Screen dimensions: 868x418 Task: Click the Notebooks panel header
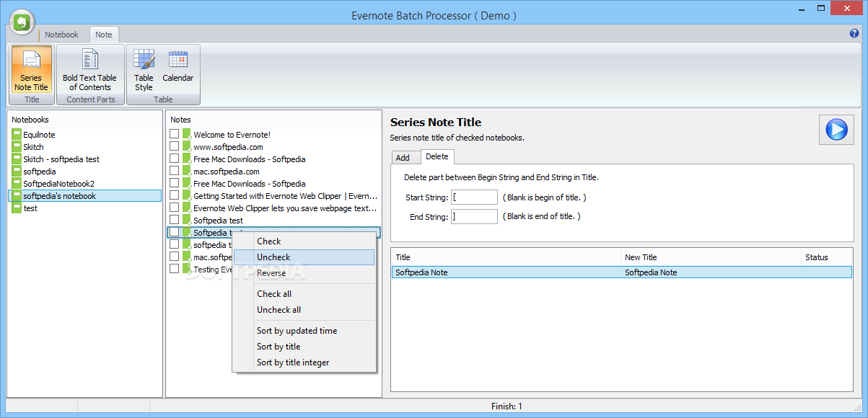pos(85,120)
